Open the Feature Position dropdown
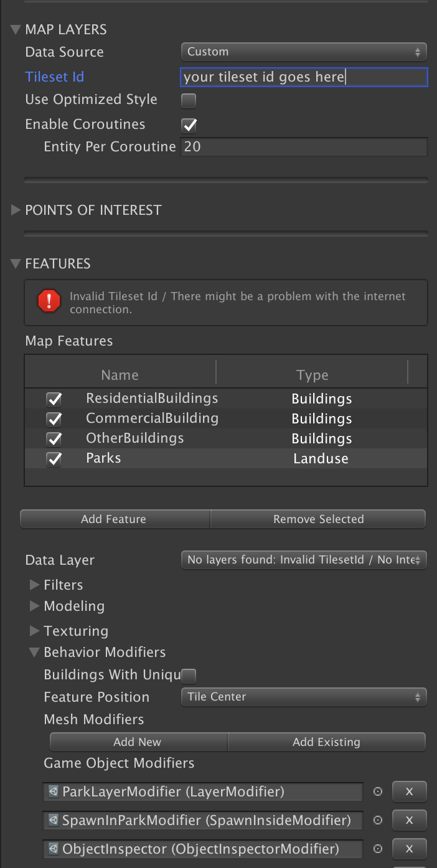437x868 pixels. click(304, 697)
